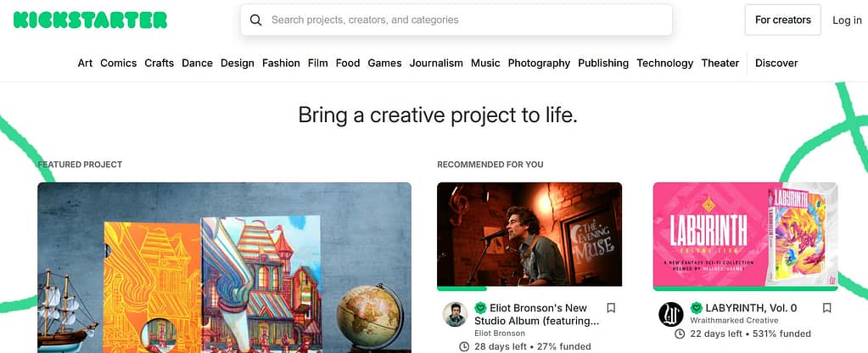
Task: Click the clock icon by 22 days left
Action: tap(680, 333)
